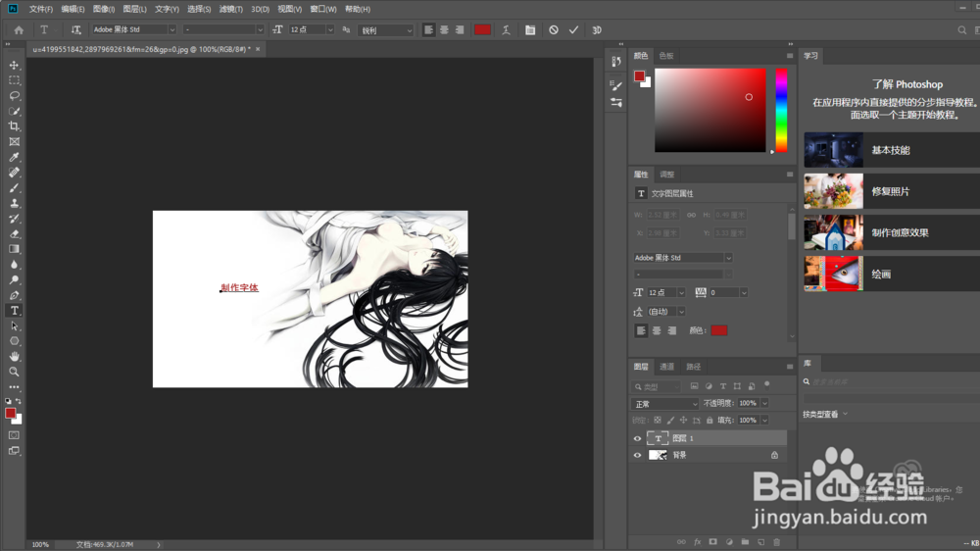Select the Rectangular Marquee tool
The height and width of the screenshot is (551, 980).
[14, 80]
